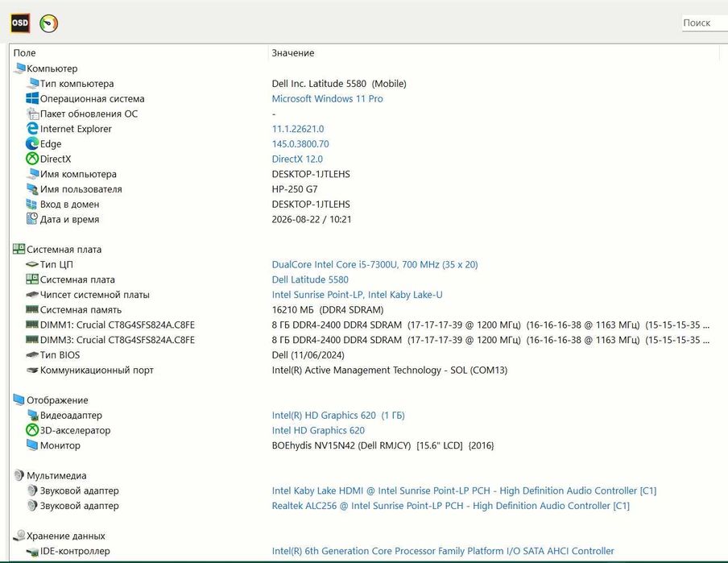Image resolution: width=728 pixels, height=563 pixels.
Task: Click the Пакет обновления ОС icon
Action: click(x=32, y=114)
